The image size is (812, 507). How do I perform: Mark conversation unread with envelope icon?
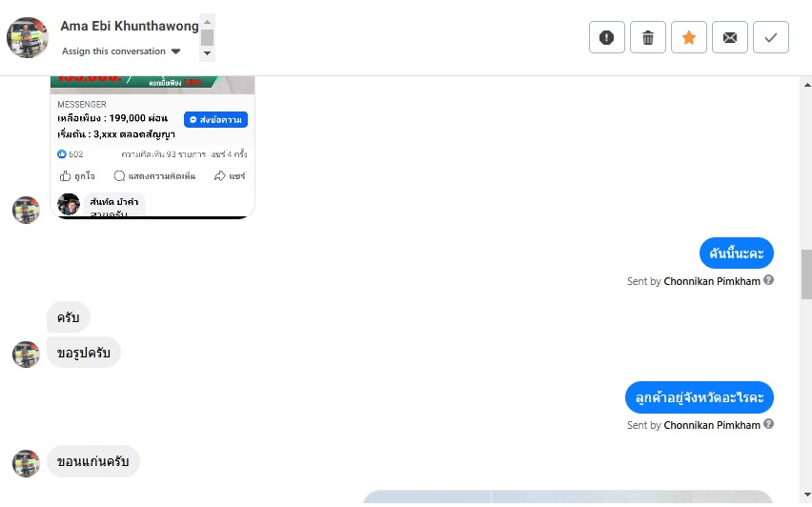tap(730, 37)
